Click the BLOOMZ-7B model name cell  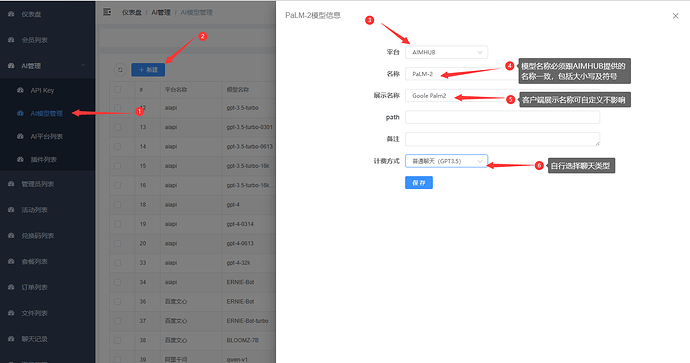[x=242, y=340]
